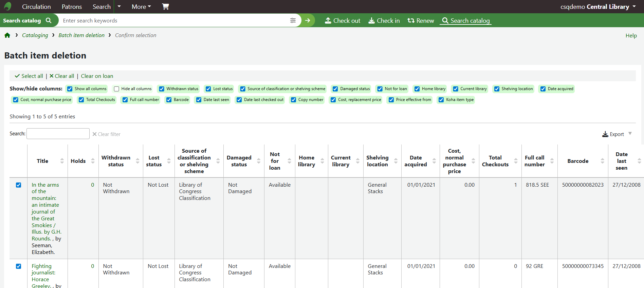Click the Renew icon link
Image resolution: width=644 pixels, height=288 pixels.
point(421,21)
